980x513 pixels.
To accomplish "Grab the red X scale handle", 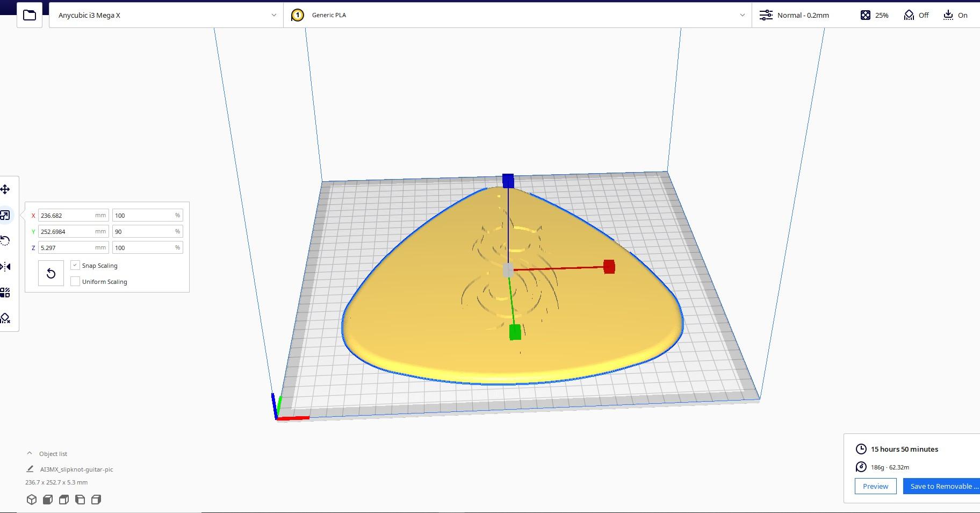I will tap(609, 267).
